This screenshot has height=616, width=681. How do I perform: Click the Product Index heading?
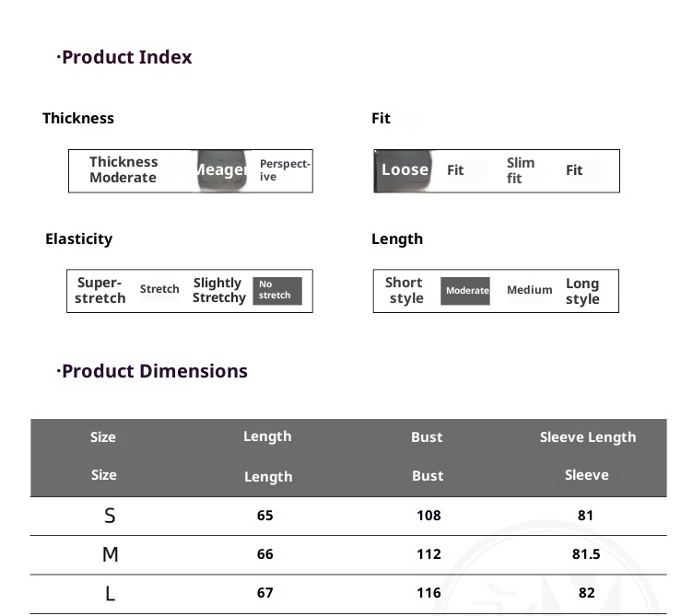pyautogui.click(x=125, y=57)
